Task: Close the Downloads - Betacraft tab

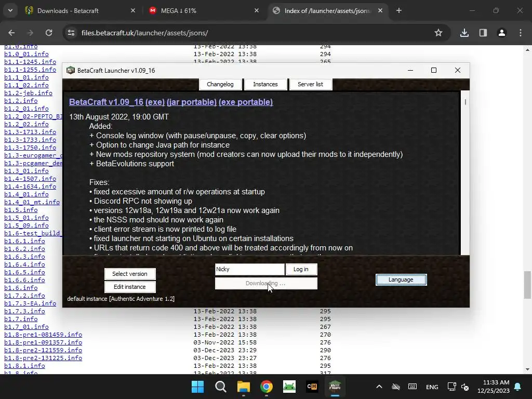Action: point(133,10)
